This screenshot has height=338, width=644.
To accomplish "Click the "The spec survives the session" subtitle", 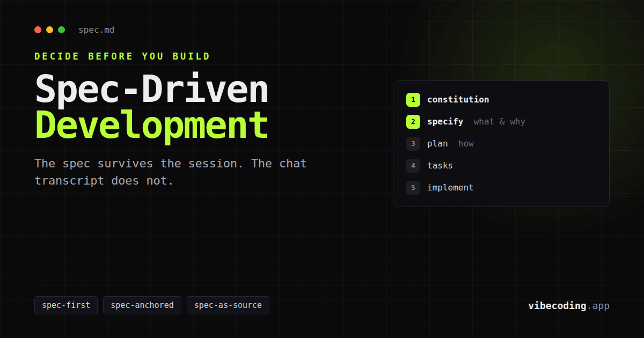I will coord(171,172).
